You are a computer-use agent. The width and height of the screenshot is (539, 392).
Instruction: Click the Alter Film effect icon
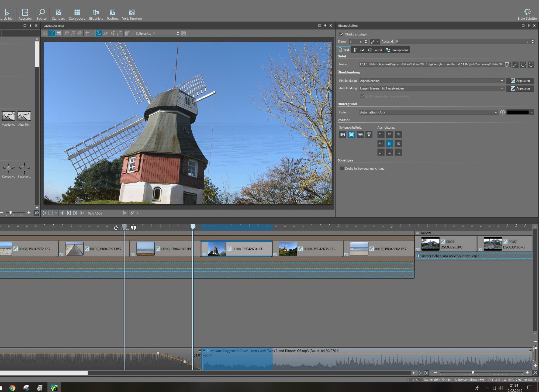click(x=24, y=116)
